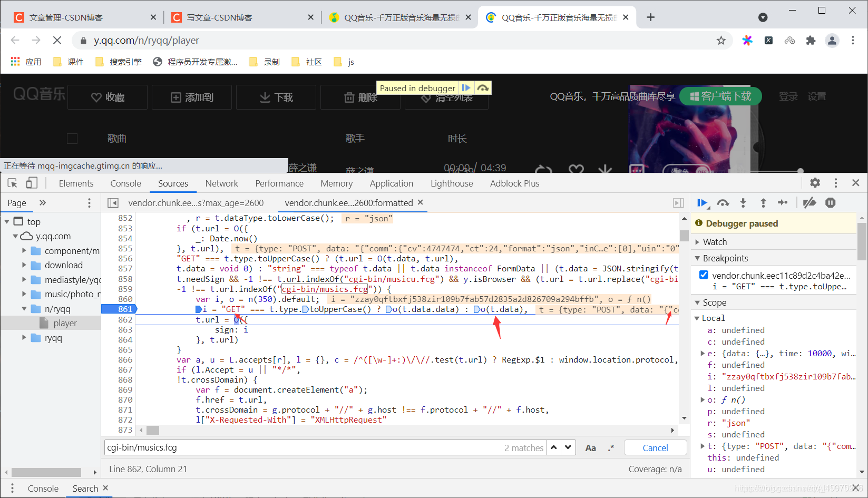Screen dimensions: 868x498
Task: Open the Page pane more options menu
Action: pos(89,203)
